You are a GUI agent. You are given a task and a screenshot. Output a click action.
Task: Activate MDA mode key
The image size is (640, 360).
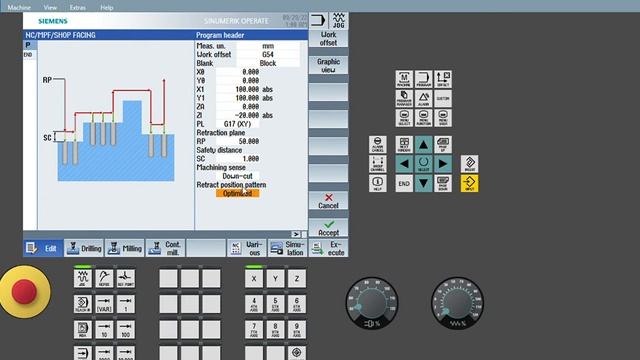(82, 329)
